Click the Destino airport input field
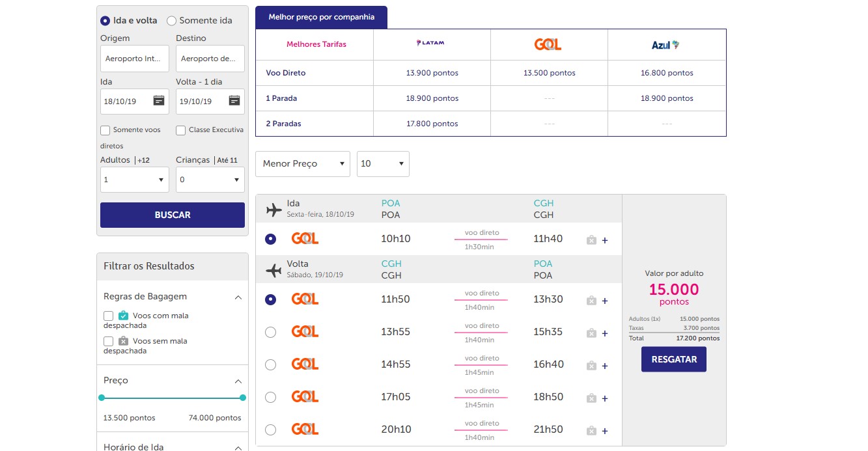Screen dimensions: 868x451 pos(210,59)
